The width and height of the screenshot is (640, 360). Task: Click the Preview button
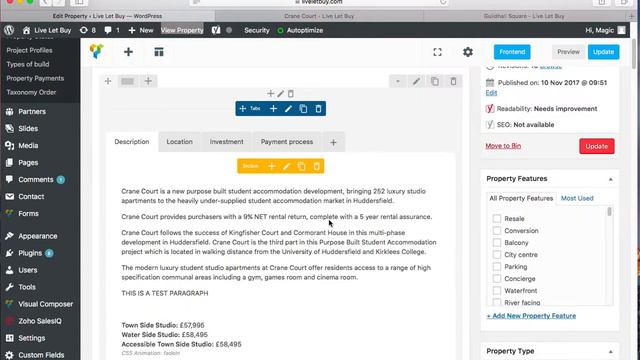tap(568, 52)
